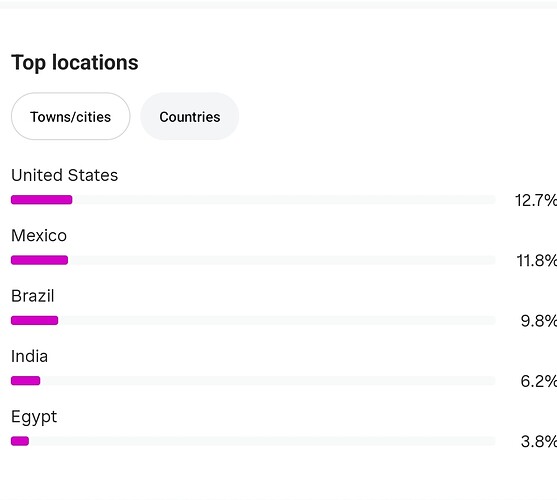Click the India label

tap(29, 356)
